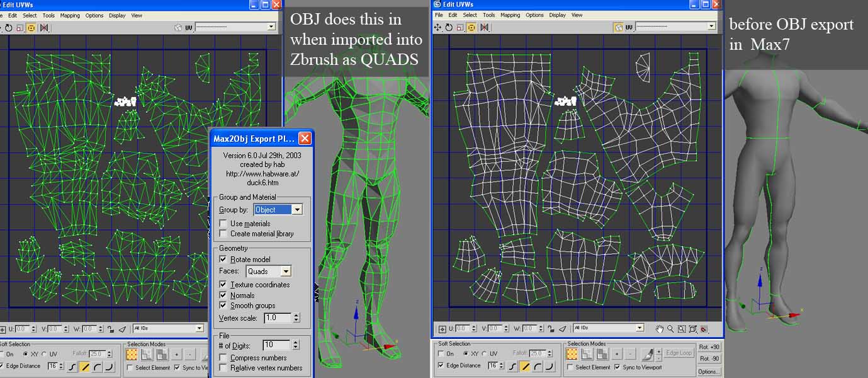Toggle Rotate model checkbox
Screen dimensions: 868x378
point(223,260)
